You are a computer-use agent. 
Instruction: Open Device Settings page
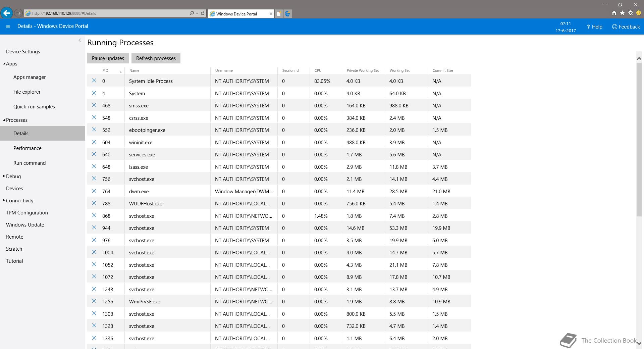pos(23,51)
